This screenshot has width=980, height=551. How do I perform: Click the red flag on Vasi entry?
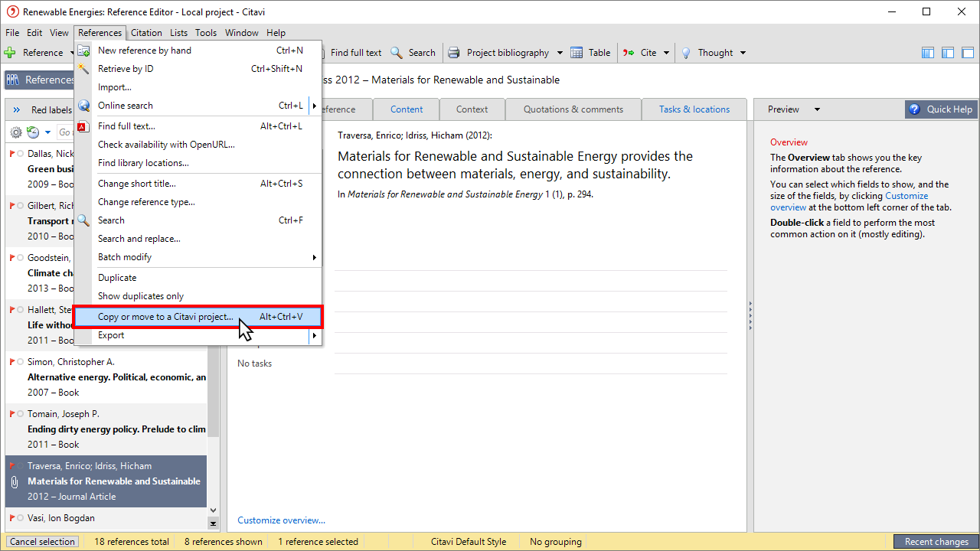[11, 518]
